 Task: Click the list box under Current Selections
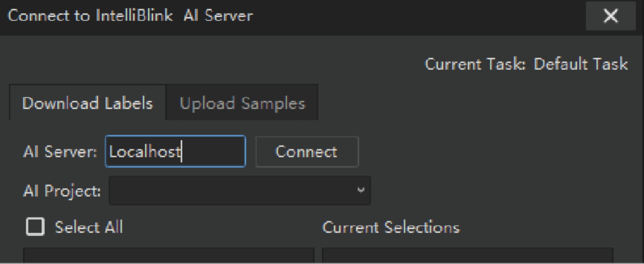[467, 256]
